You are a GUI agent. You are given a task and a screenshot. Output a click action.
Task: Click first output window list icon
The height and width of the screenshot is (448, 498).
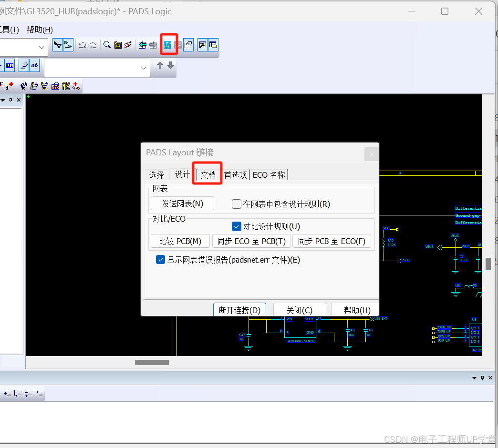(x=7, y=393)
